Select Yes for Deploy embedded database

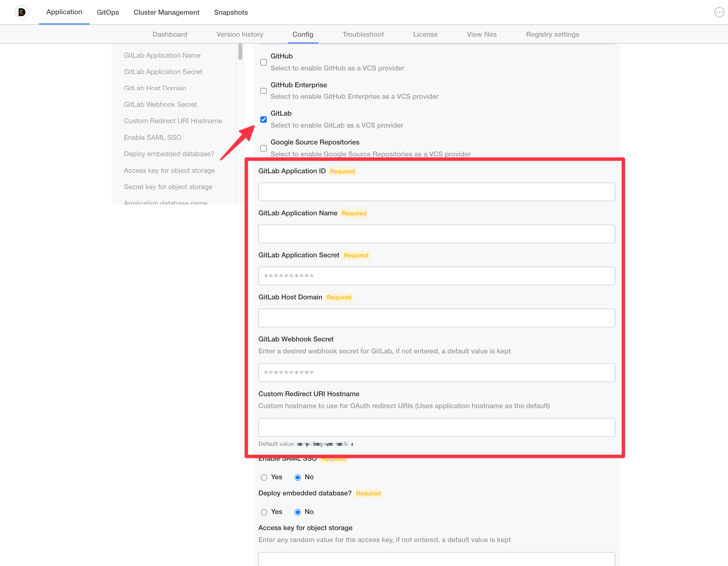(x=264, y=512)
